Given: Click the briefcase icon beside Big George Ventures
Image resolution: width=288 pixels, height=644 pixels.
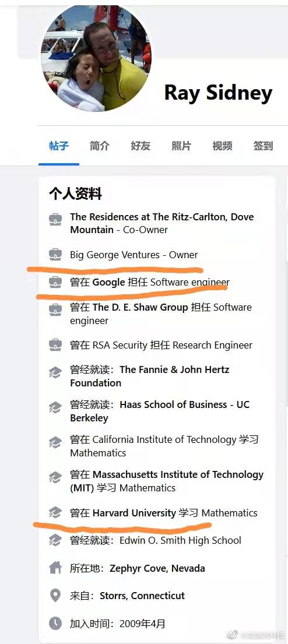Looking at the screenshot, I should [55, 255].
